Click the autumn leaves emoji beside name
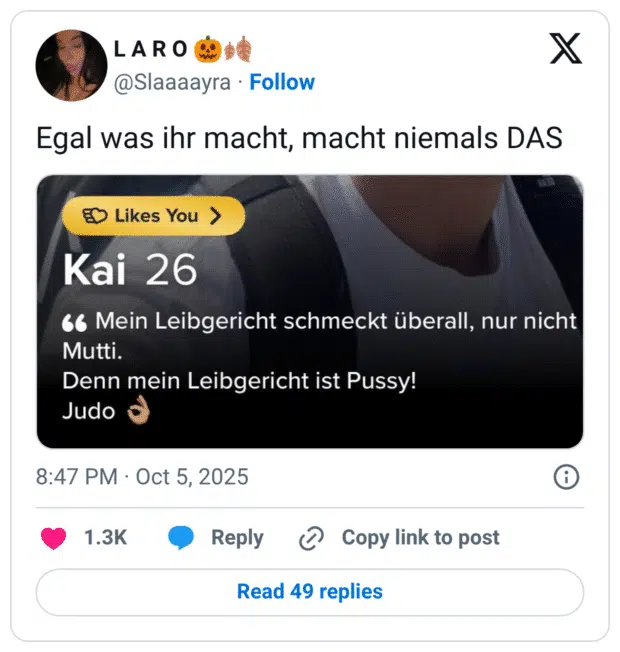 click(x=238, y=49)
